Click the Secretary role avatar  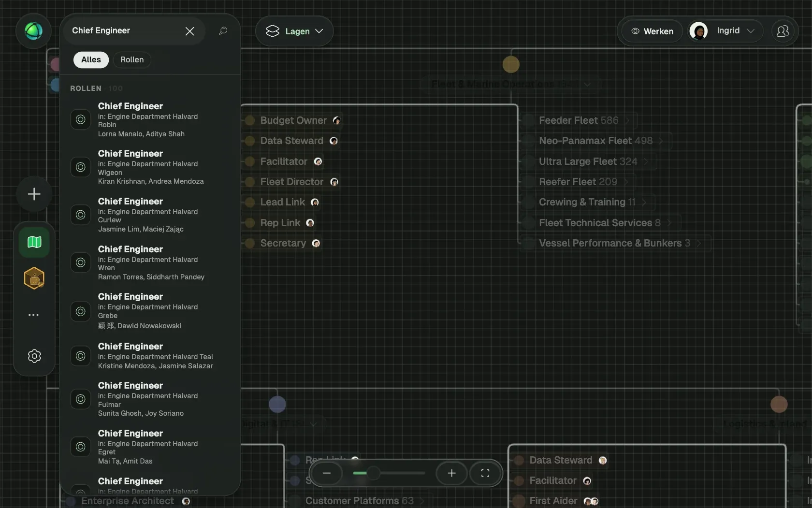pos(316,243)
